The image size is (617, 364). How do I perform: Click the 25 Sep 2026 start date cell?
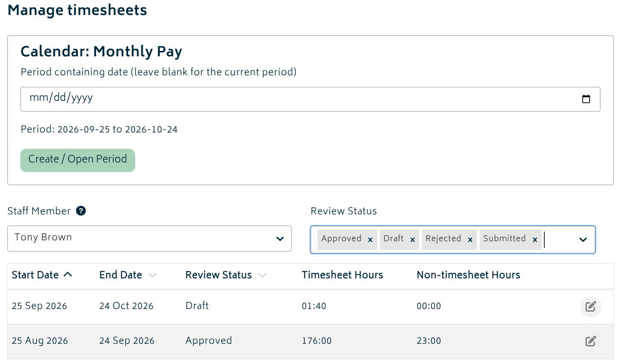pos(39,306)
